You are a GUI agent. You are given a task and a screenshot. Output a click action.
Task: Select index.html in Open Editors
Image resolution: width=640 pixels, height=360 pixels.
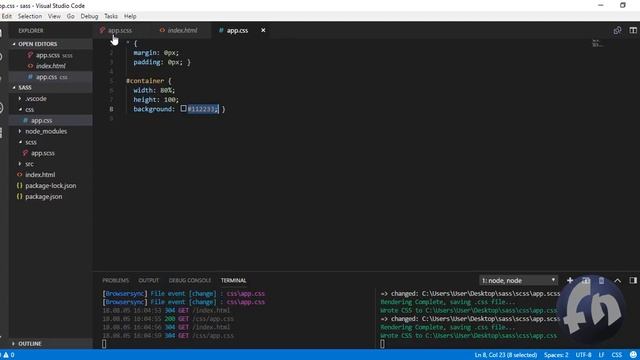pos(51,66)
